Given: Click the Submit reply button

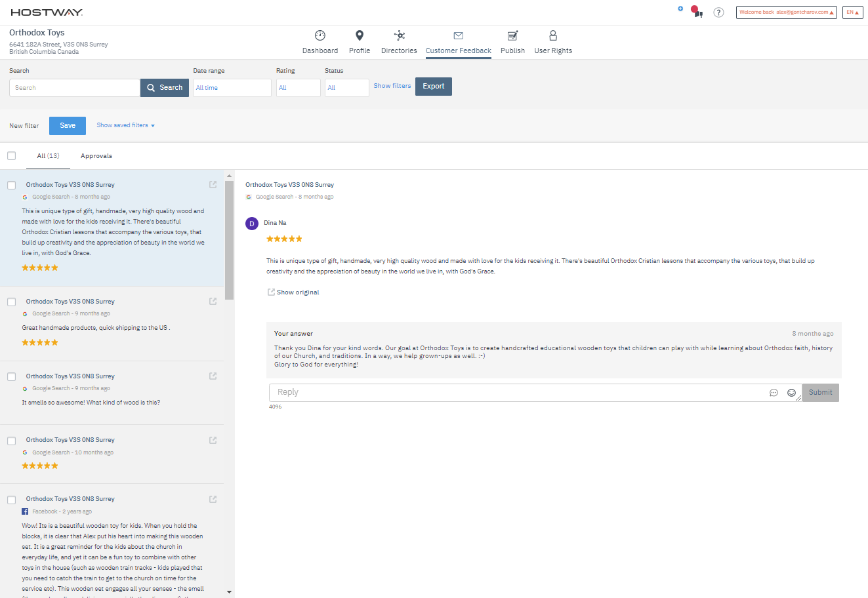Looking at the screenshot, I should pos(820,393).
